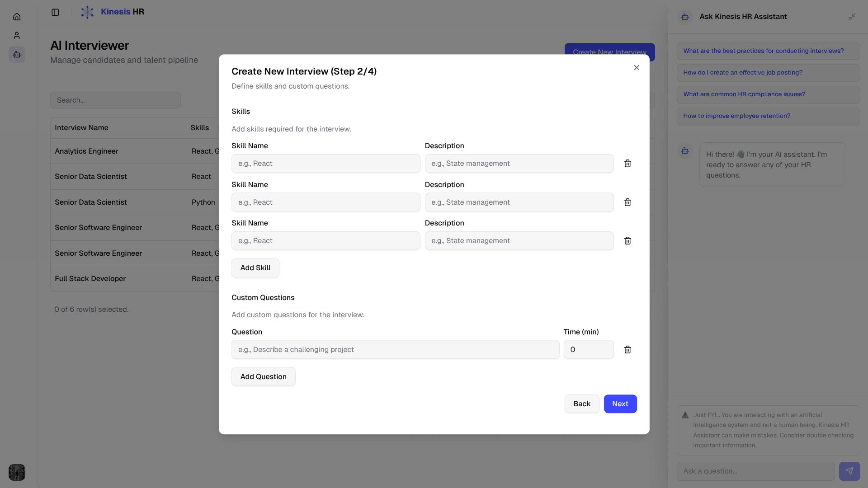The height and width of the screenshot is (488, 868).
Task: Click the Add Skill button
Action: tap(255, 267)
